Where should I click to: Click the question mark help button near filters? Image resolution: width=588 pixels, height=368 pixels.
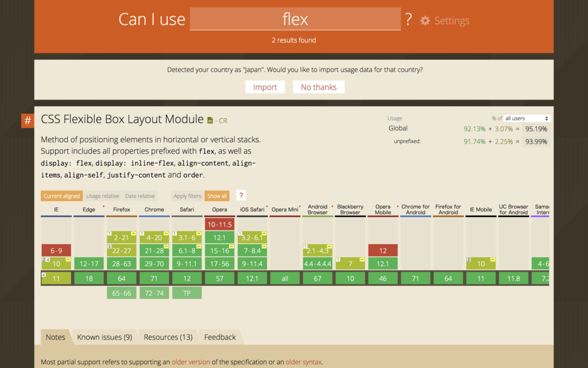tap(241, 195)
